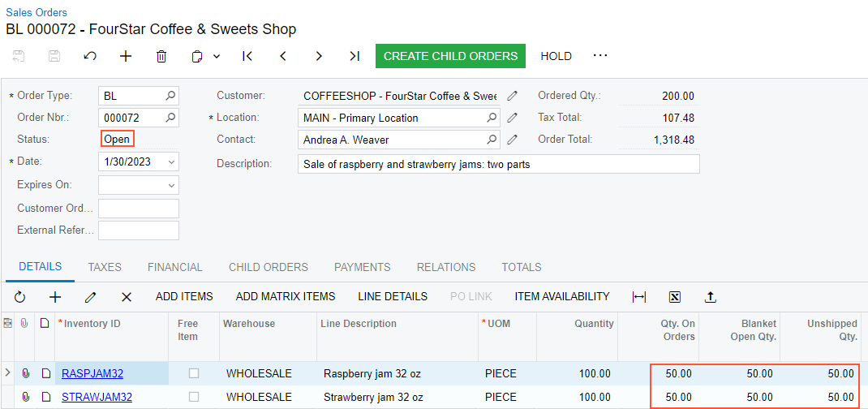
Task: Click the Create Child Orders button
Action: click(450, 56)
